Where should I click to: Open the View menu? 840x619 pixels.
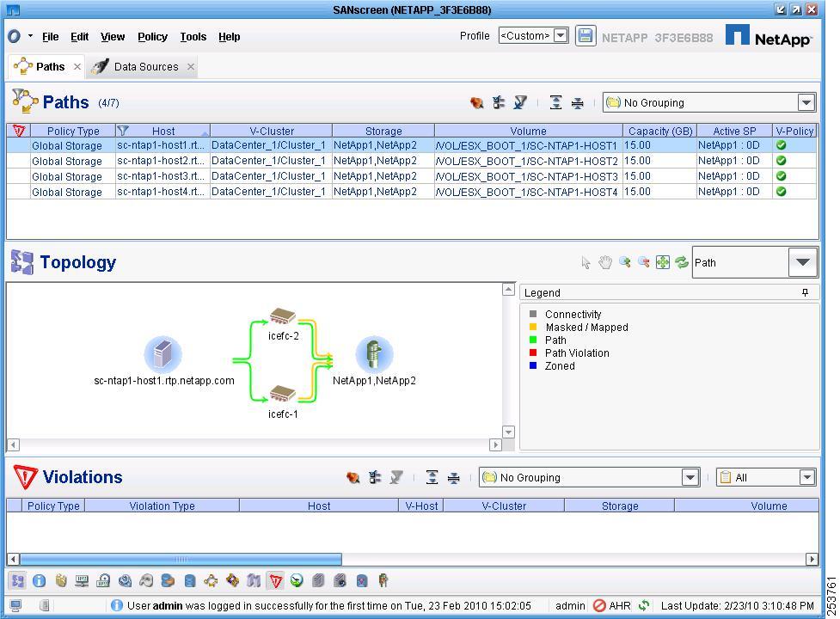coord(113,36)
